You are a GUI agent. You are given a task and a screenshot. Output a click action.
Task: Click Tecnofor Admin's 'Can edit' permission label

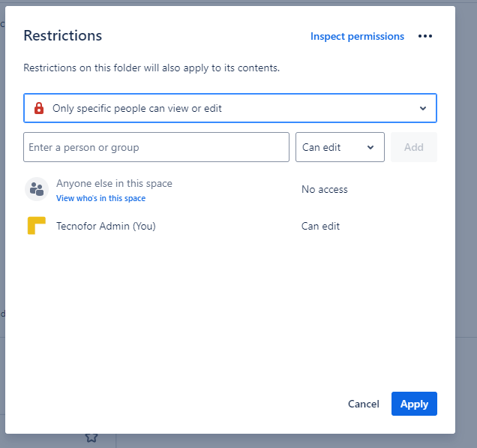pos(320,227)
